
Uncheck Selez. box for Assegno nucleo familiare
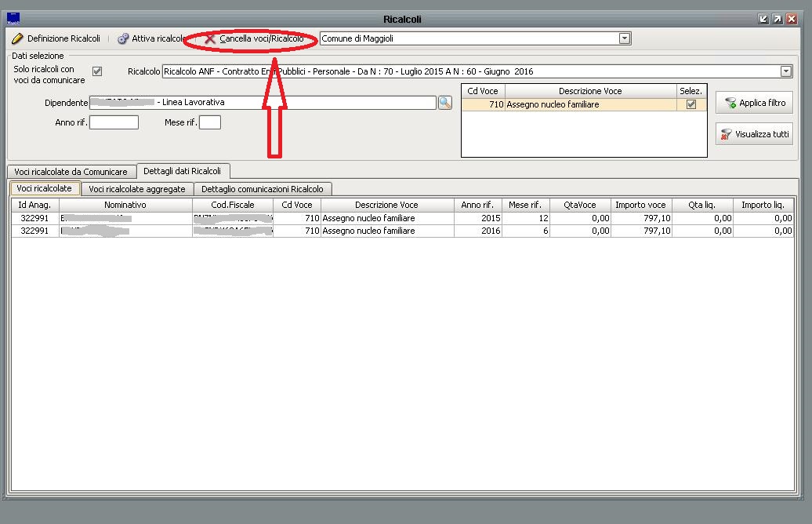pos(691,104)
